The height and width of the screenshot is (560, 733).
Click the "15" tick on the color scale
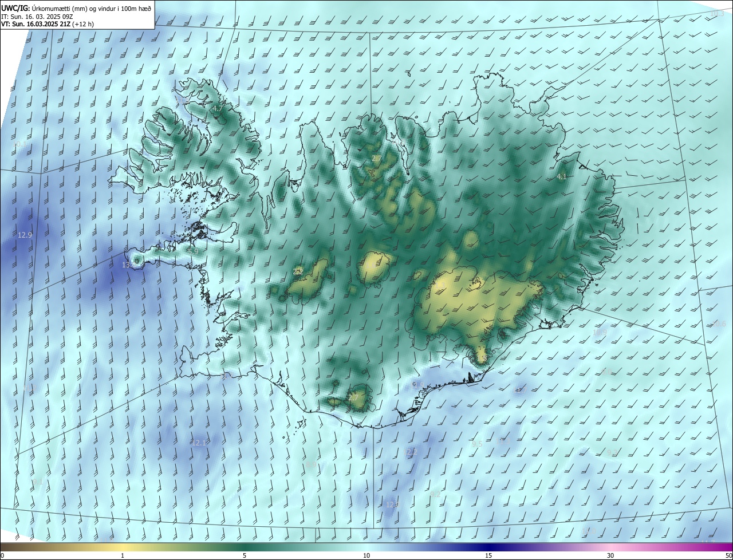point(488,555)
